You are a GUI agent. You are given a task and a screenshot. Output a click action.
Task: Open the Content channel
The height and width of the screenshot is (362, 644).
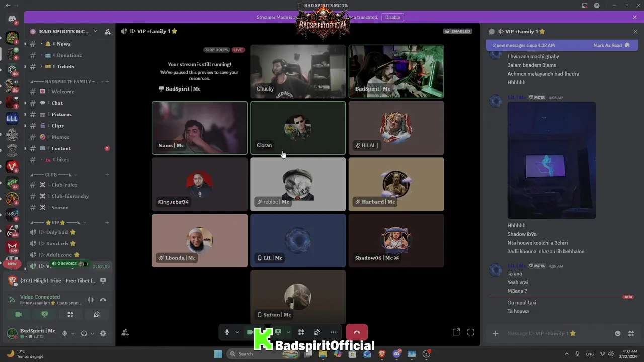click(69, 148)
